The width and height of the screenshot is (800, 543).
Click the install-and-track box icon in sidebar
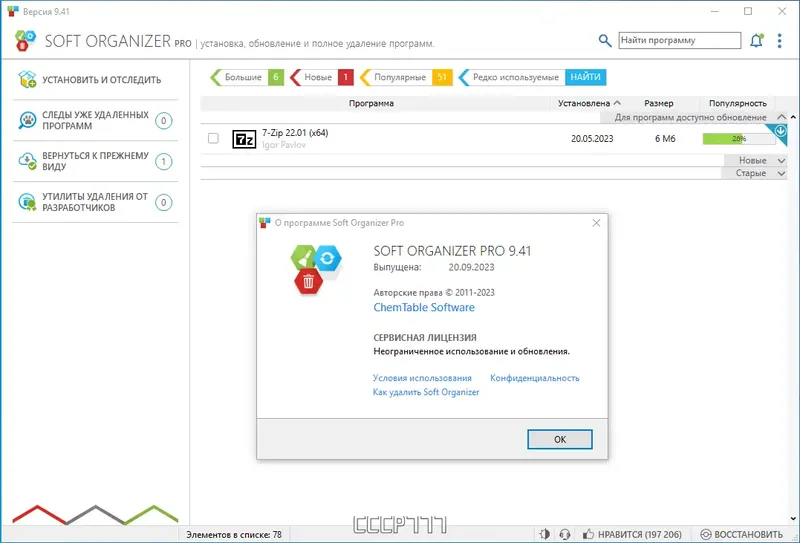(27, 80)
